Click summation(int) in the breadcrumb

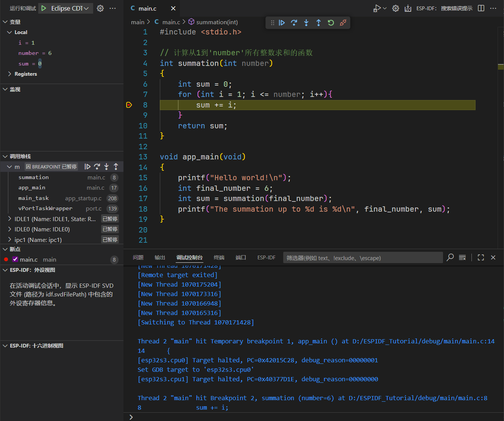(x=217, y=22)
